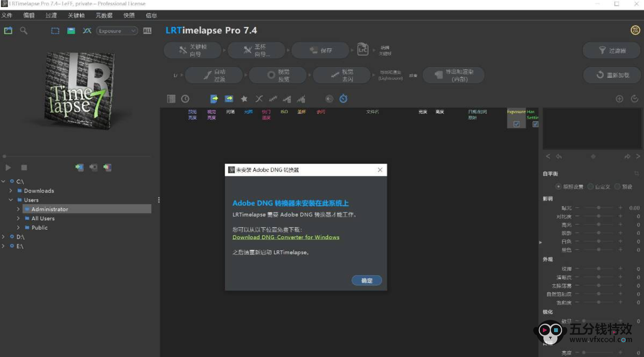Click the circled plus icon above the right panel
Screen dimensions: 644x357
click(x=619, y=99)
